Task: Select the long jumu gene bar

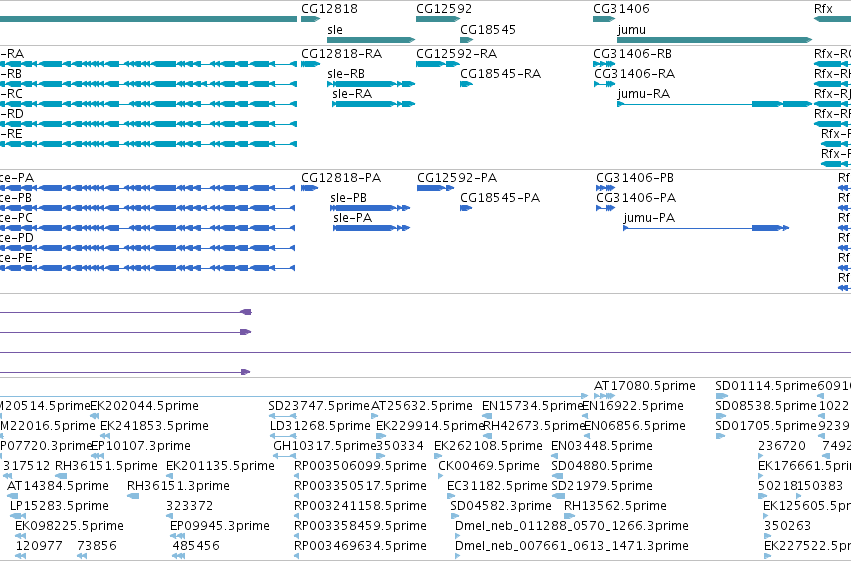Action: click(714, 40)
